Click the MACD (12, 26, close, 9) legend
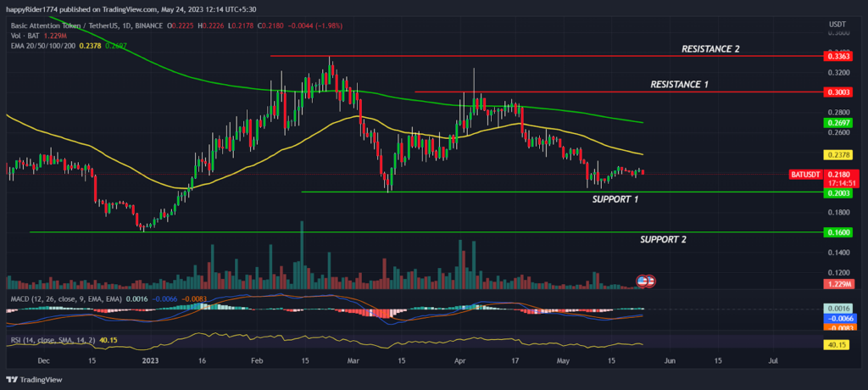The height and width of the screenshot is (390, 868). click(65, 298)
